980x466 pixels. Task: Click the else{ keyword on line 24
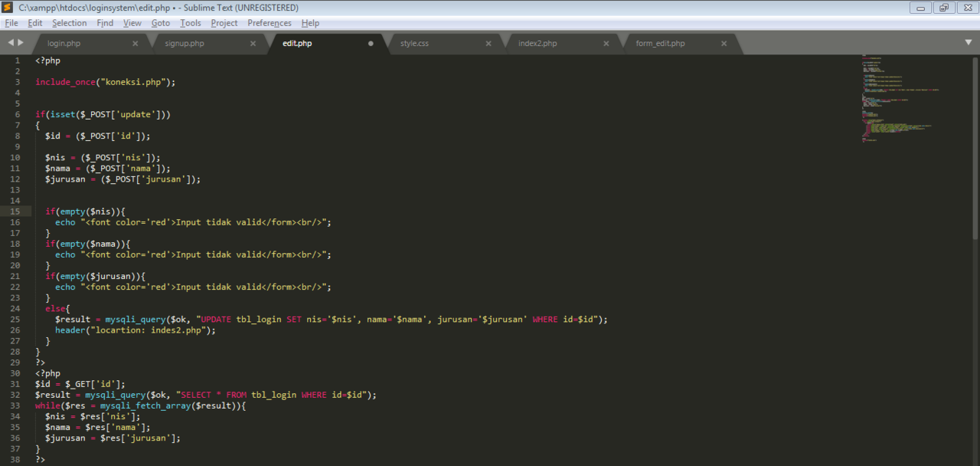tap(57, 308)
